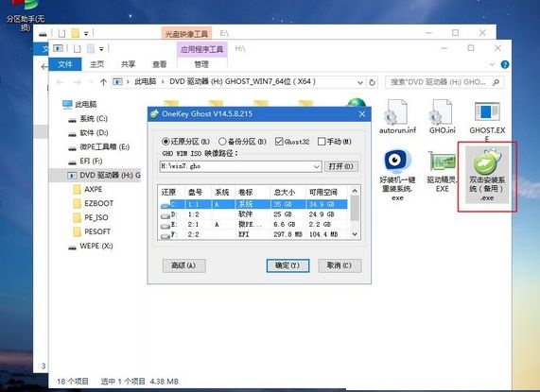Click the partition list scrollbar thumb
Screen dimensions: 540x392
[x=355, y=208]
